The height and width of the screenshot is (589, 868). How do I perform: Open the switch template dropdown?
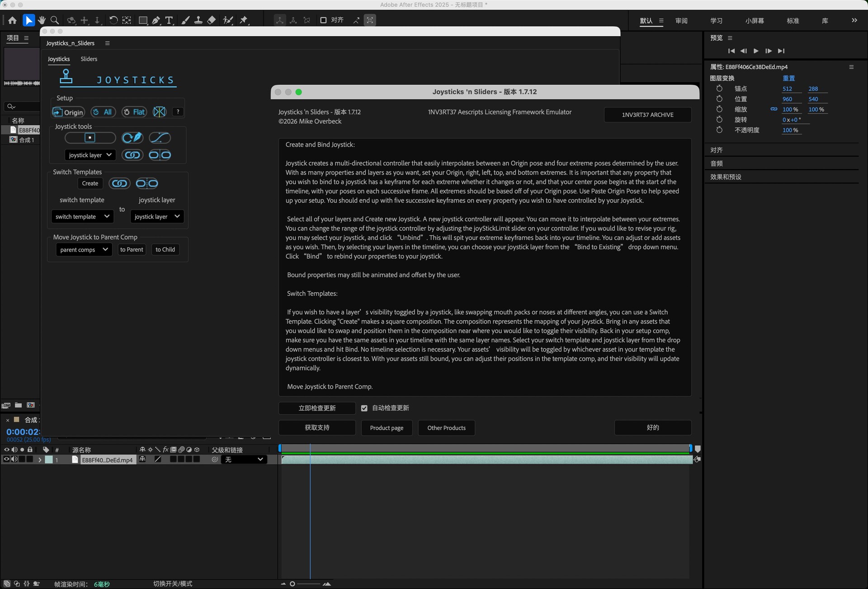tap(82, 217)
